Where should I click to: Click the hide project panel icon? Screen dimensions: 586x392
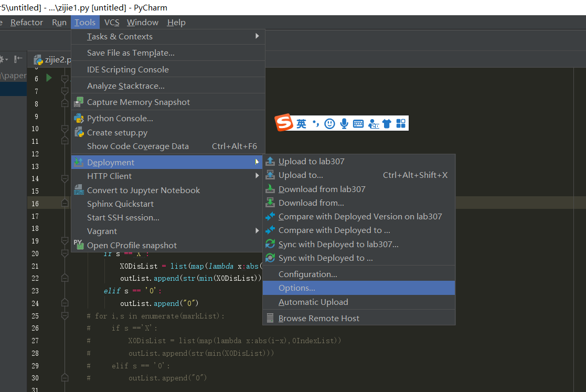pos(18,59)
